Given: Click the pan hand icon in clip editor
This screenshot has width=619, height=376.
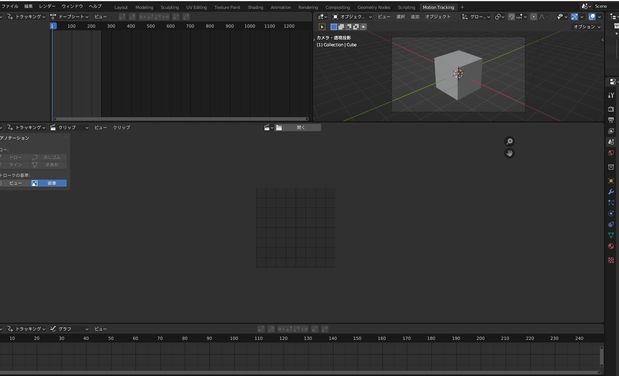Looking at the screenshot, I should 509,153.
